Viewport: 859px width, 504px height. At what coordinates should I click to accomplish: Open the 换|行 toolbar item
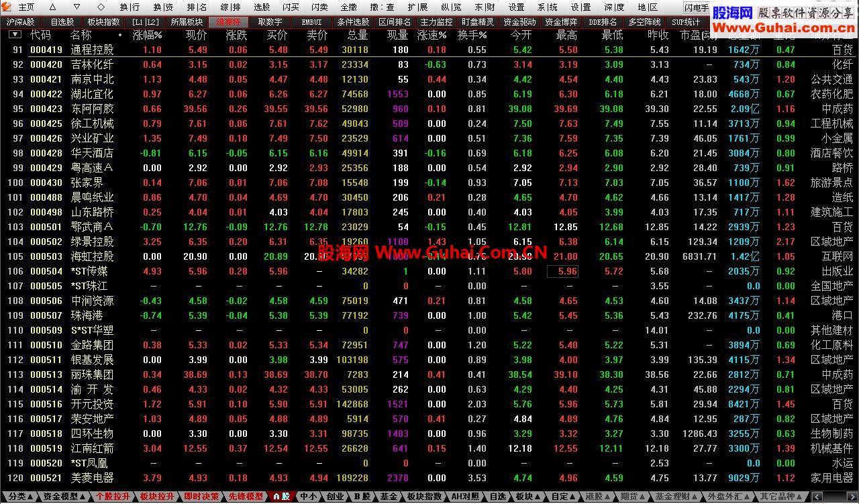coord(130,7)
